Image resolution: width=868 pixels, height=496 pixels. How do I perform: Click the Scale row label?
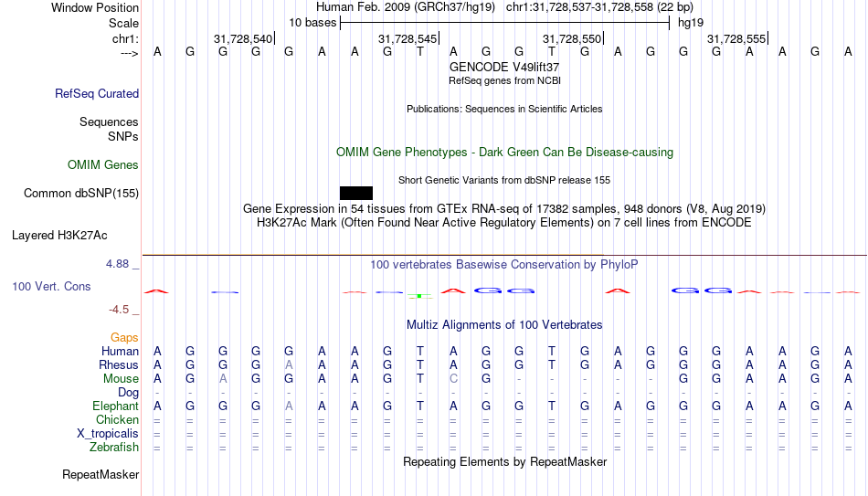click(124, 23)
